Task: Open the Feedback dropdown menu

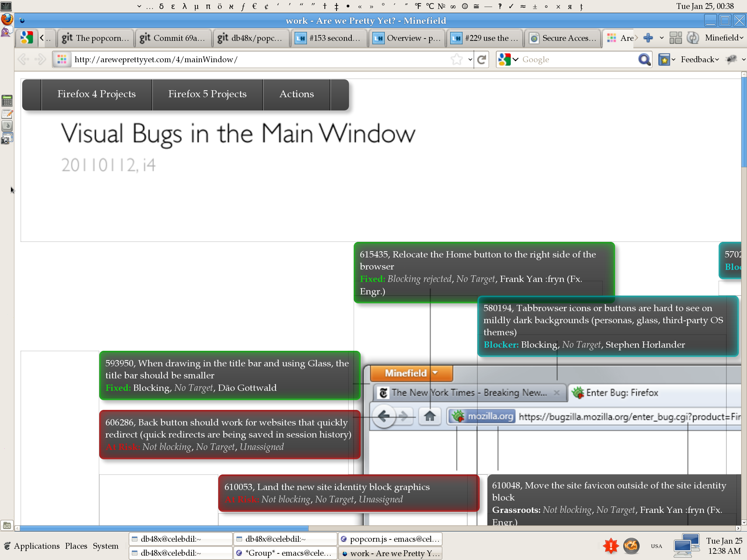Action: click(x=700, y=59)
